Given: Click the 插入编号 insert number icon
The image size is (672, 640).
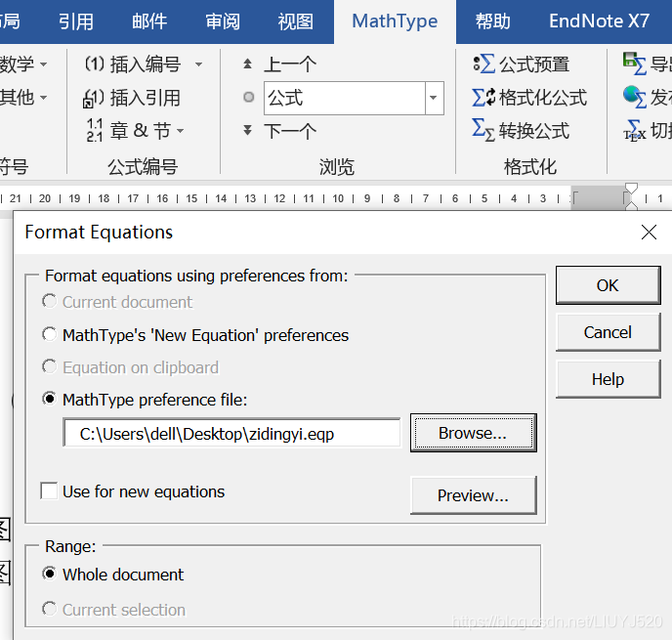Looking at the screenshot, I should pos(95,64).
